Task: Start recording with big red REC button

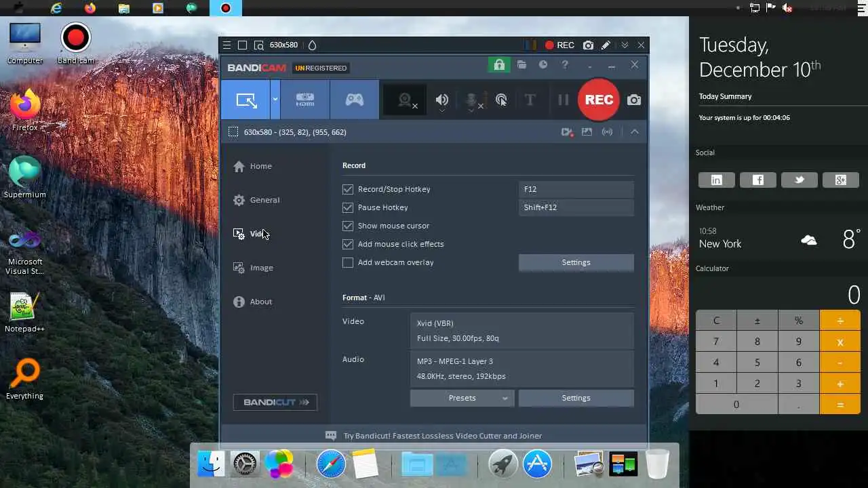Action: 599,100
